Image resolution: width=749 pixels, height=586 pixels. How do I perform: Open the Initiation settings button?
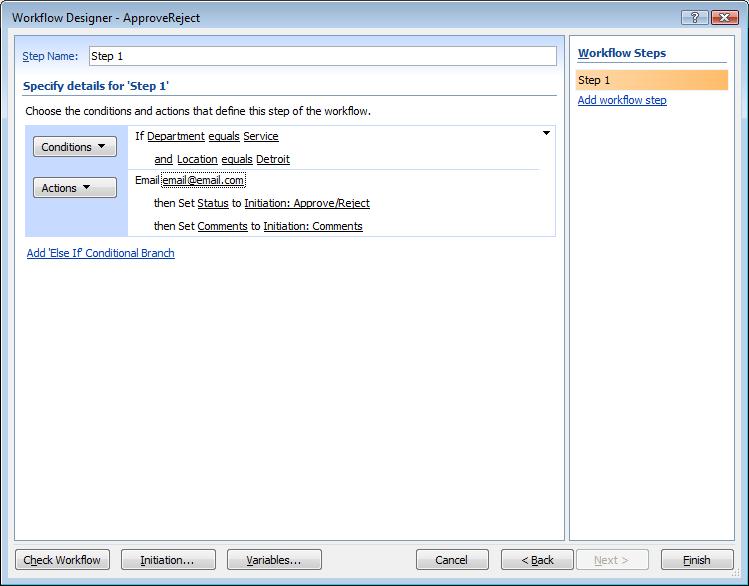(168, 560)
